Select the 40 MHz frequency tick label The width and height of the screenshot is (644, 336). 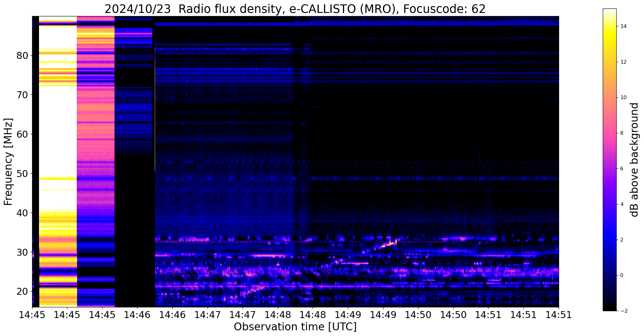pyautogui.click(x=22, y=213)
